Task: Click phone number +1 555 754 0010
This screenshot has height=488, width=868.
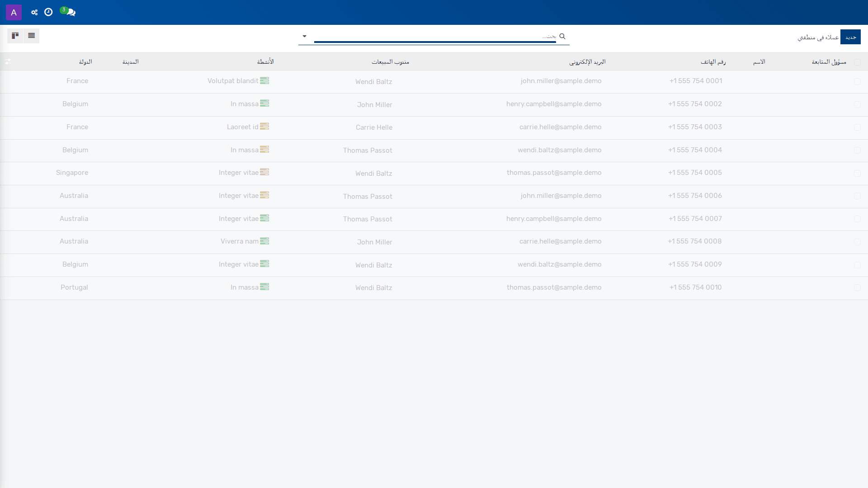Action: coord(695,287)
